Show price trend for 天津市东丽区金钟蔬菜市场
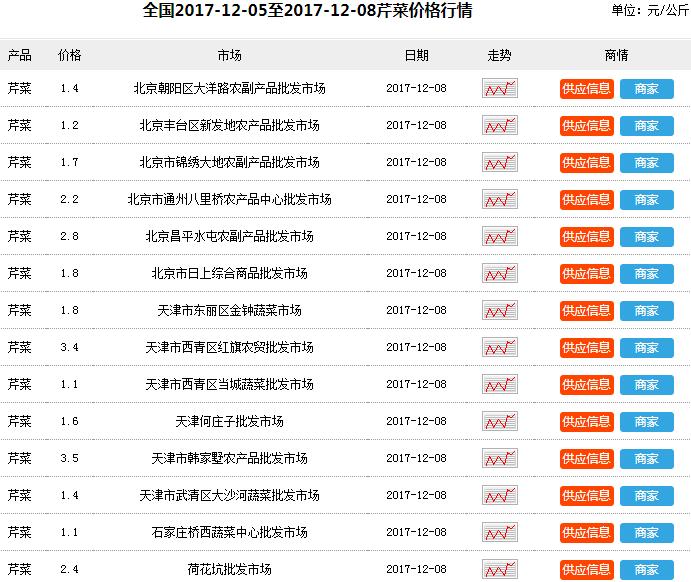Screen dimensions: 691x582 (x=499, y=311)
